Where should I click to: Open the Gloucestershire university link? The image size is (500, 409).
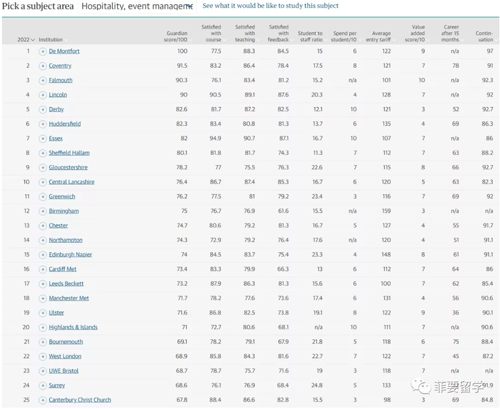point(68,168)
